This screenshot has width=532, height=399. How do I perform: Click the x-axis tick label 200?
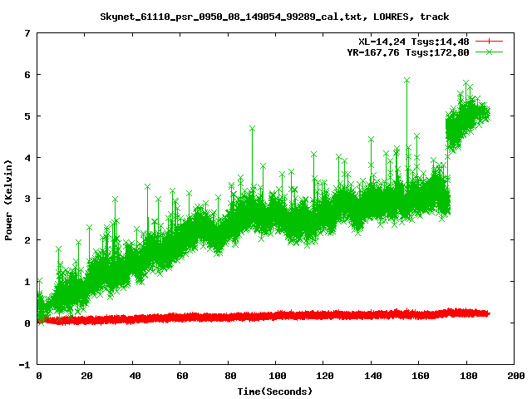tap(515, 377)
